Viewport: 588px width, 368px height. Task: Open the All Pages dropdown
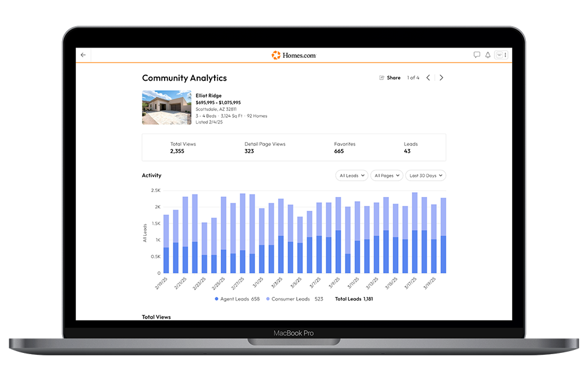click(x=387, y=175)
